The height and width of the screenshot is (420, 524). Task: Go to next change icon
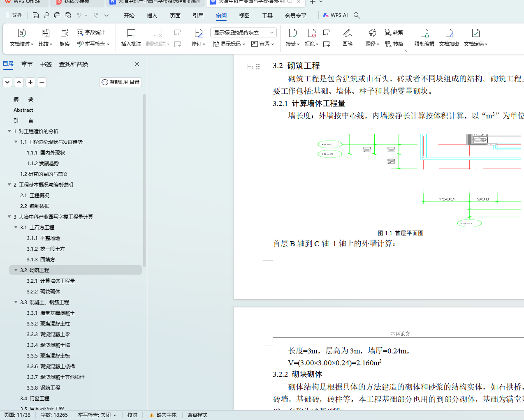[327, 44]
